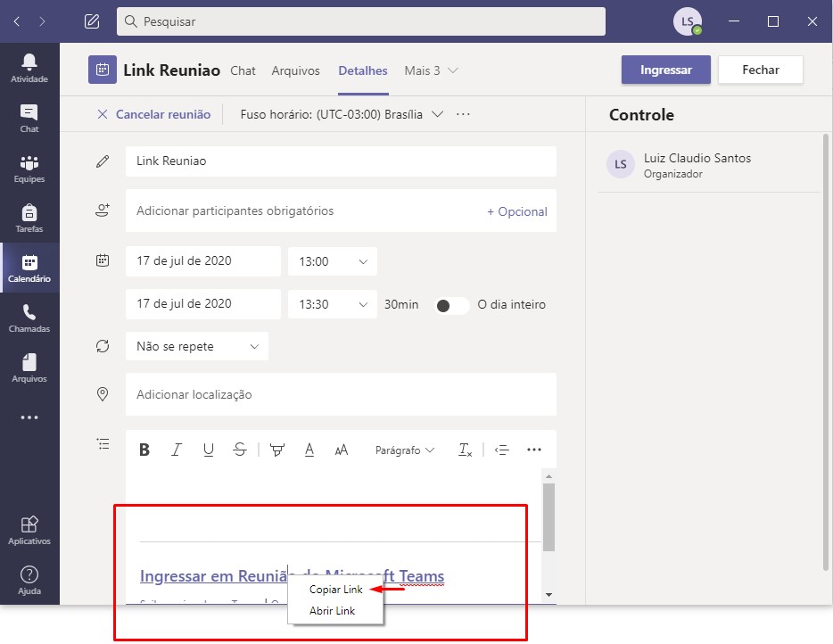
Task: Click the description scrollbar up arrow
Action: click(x=548, y=476)
